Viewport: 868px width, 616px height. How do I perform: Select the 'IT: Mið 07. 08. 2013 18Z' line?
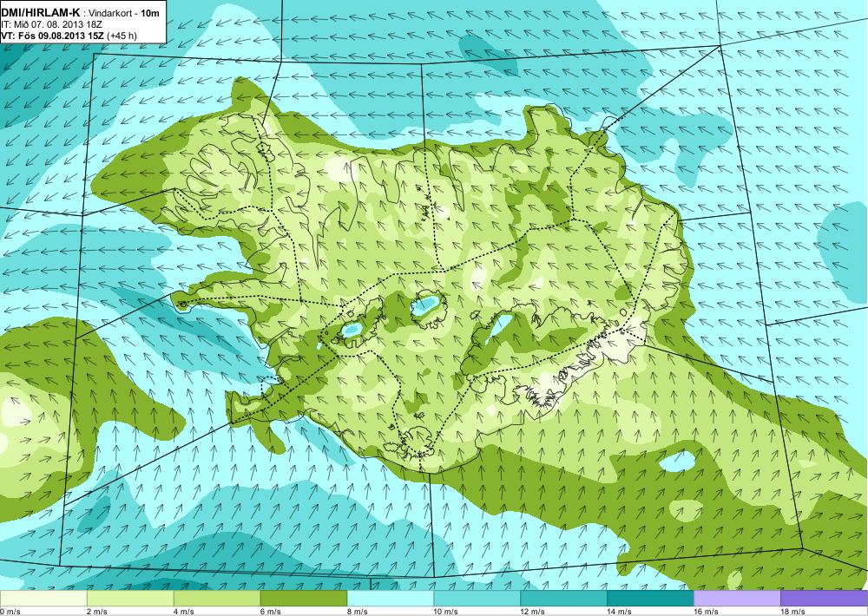coord(51,24)
